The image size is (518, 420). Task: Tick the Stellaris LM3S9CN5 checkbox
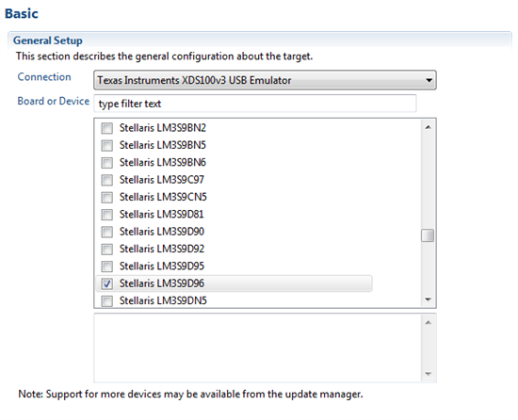pyautogui.click(x=106, y=197)
